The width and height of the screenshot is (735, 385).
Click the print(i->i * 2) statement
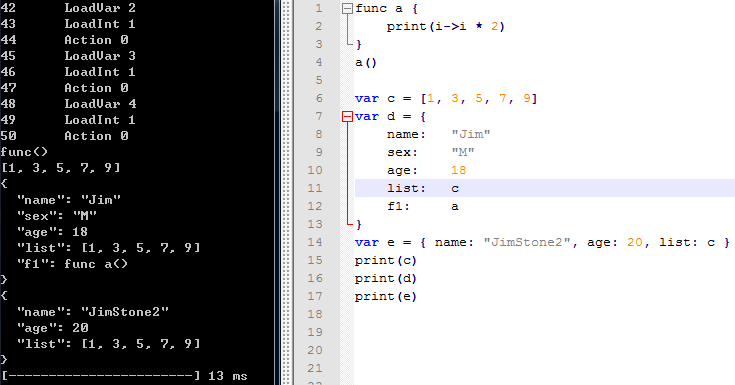tap(445, 26)
